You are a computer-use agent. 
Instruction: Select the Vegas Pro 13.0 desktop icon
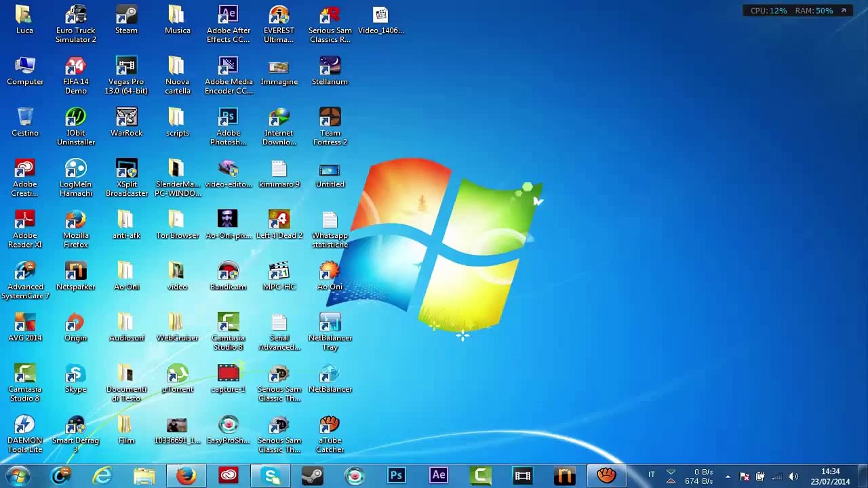(126, 75)
